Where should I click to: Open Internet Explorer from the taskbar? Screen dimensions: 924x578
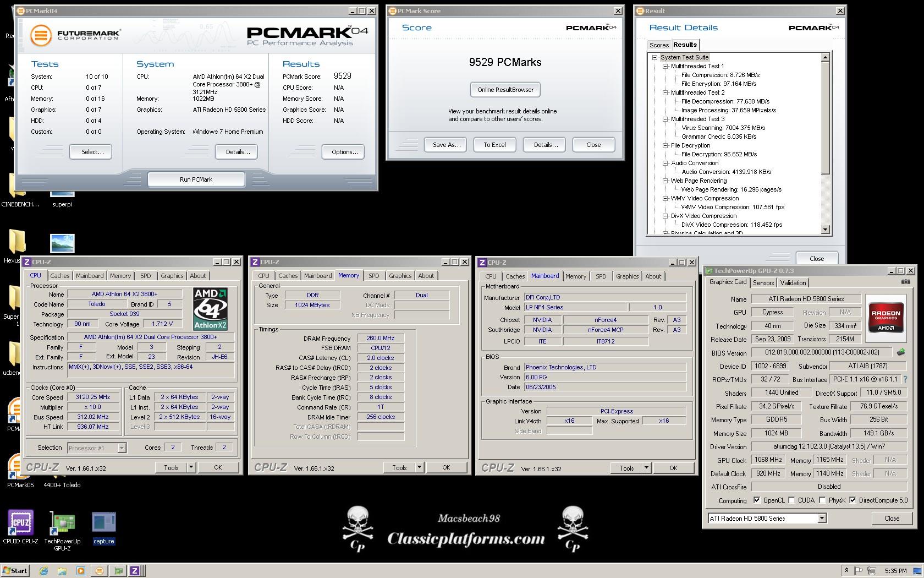44,571
